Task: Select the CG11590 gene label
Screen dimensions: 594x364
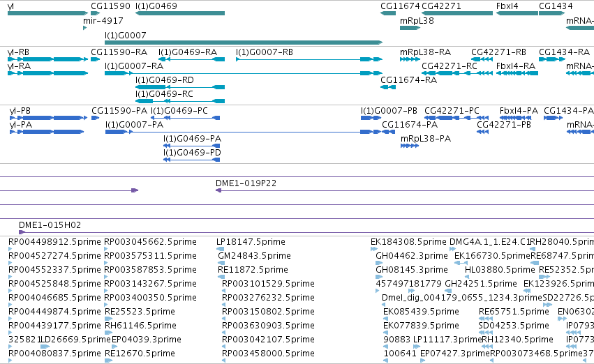Action: (110, 6)
